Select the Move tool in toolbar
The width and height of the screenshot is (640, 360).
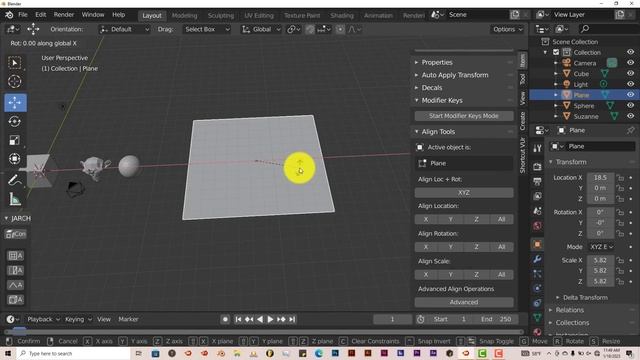coord(16,102)
